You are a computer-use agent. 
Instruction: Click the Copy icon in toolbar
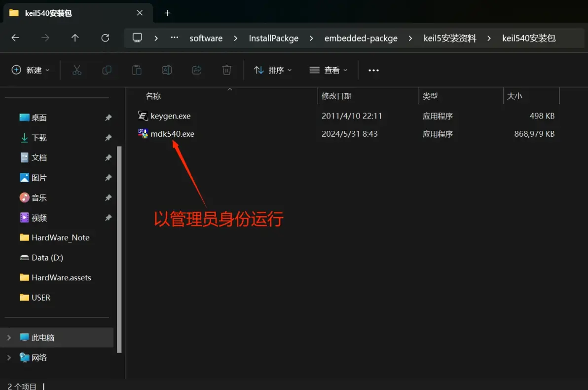107,70
